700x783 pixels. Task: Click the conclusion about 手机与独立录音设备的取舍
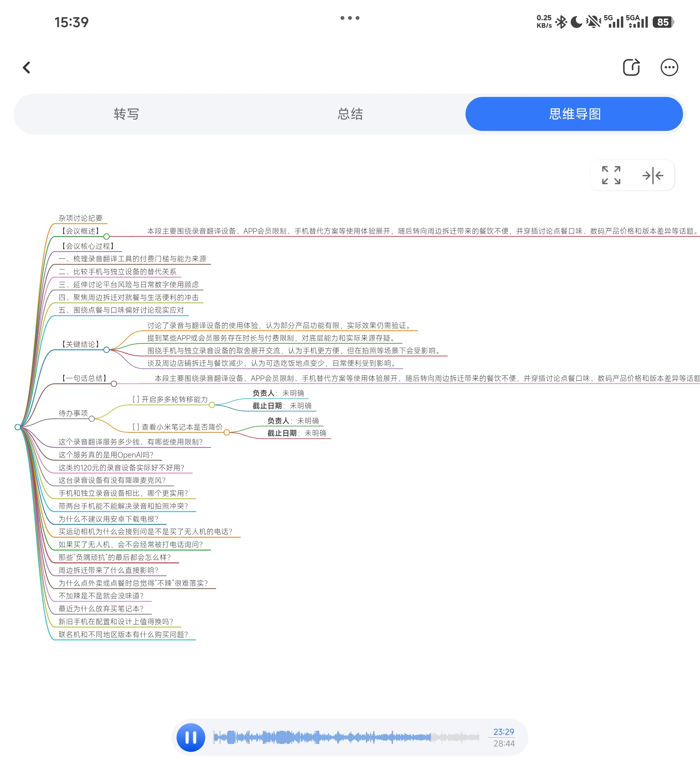295,351
